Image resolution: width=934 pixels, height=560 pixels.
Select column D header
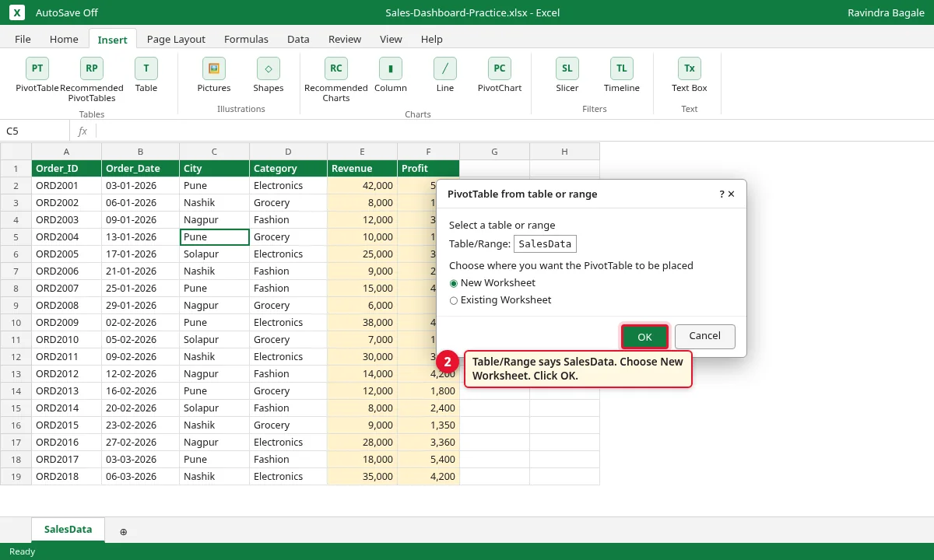click(x=288, y=151)
